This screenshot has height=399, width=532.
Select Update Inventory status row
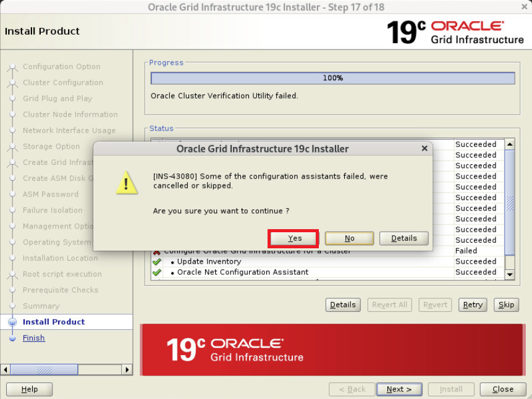click(x=327, y=262)
